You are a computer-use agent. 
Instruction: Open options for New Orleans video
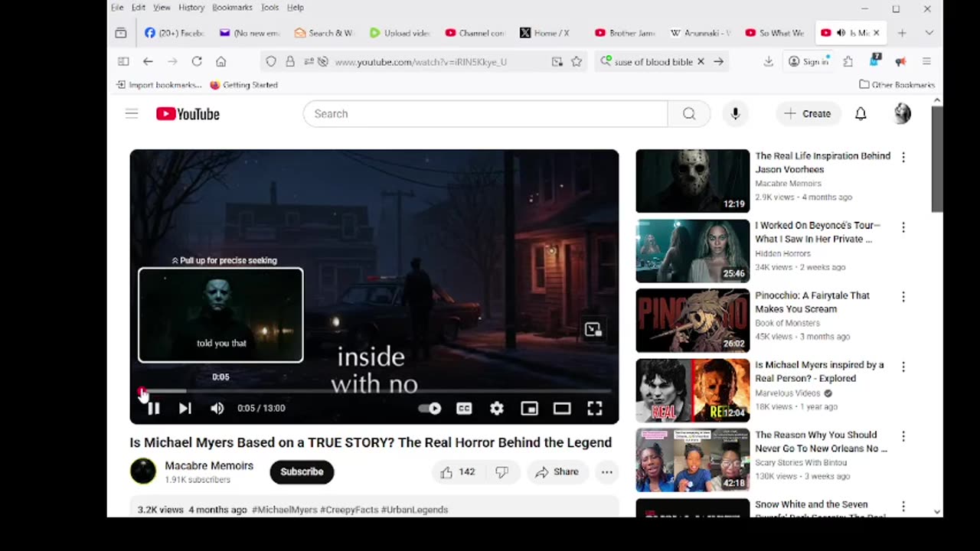click(x=903, y=436)
